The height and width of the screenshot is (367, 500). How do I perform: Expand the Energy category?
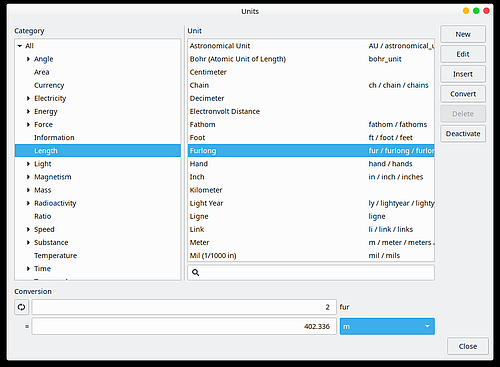point(28,111)
